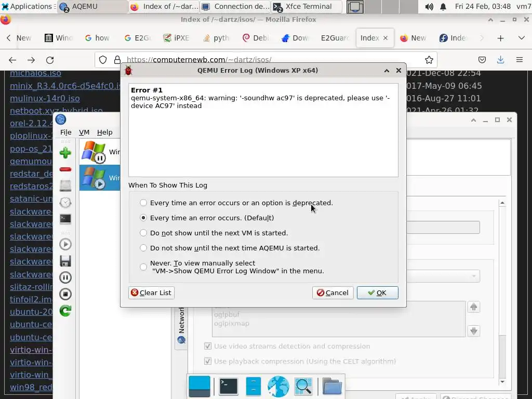The width and height of the screenshot is (532, 399).
Task: Open the Help menu in AQEMU
Action: (104, 132)
